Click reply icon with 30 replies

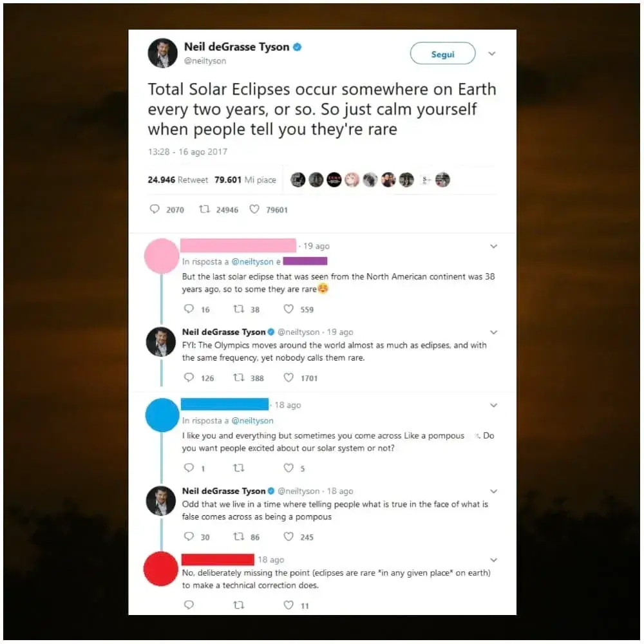(189, 536)
